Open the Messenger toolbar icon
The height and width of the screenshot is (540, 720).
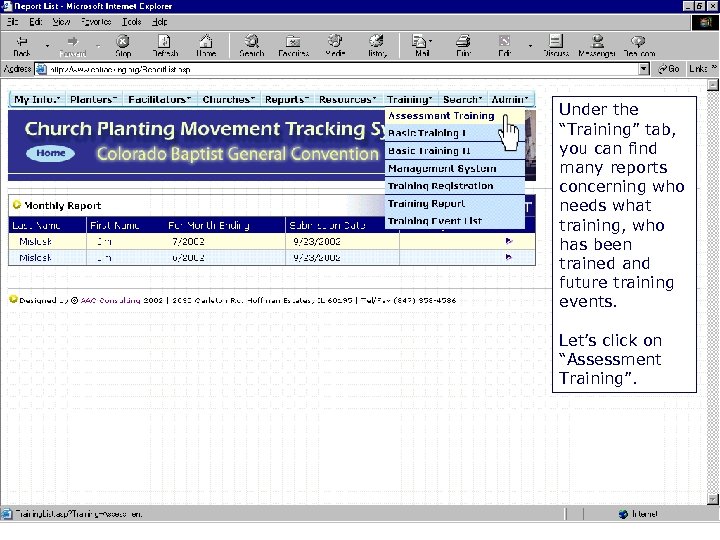tap(597, 46)
